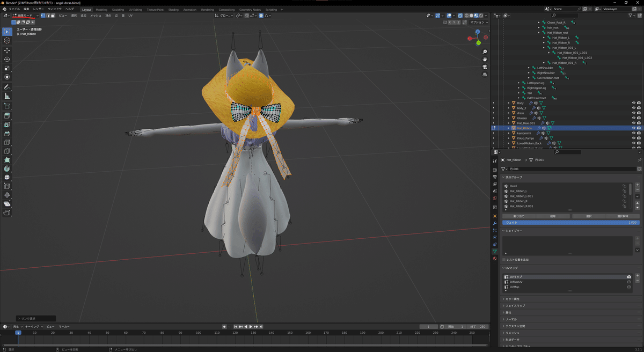The width and height of the screenshot is (644, 352).
Task: Open the File menu in the top bar
Action: (x=14, y=9)
